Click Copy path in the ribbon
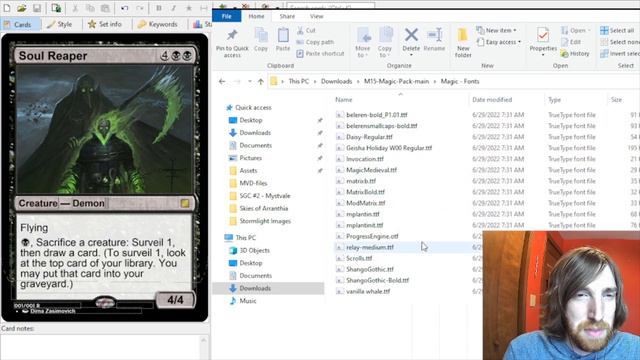640x360 pixels. [x=315, y=42]
